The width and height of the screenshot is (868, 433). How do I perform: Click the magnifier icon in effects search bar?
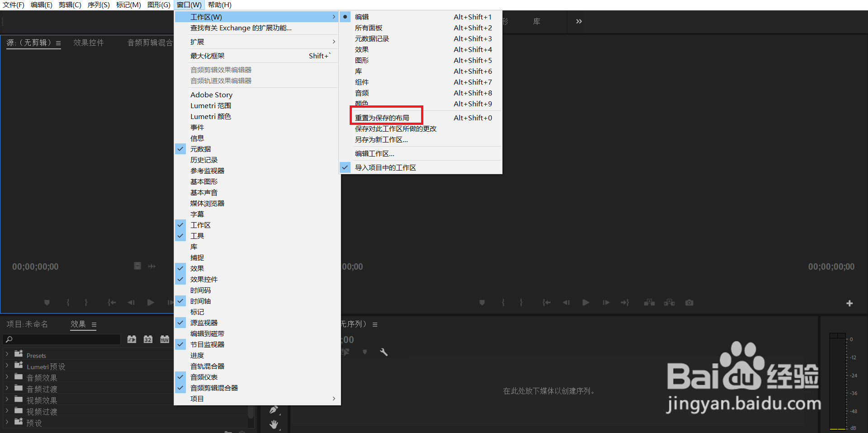pyautogui.click(x=9, y=339)
